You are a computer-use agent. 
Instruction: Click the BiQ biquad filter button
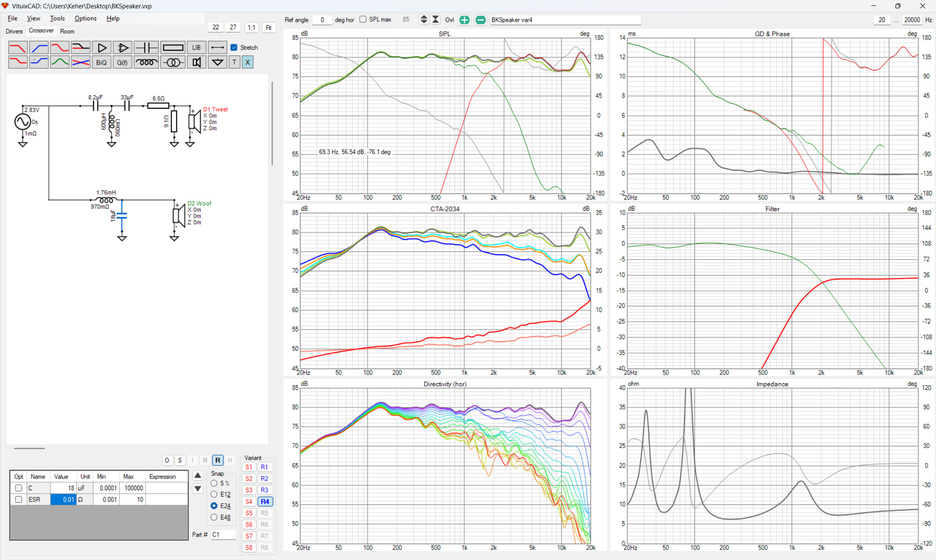101,62
